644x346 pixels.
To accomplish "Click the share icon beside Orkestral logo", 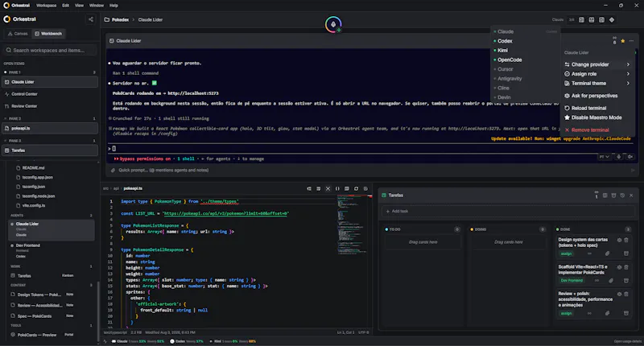I will pyautogui.click(x=91, y=19).
